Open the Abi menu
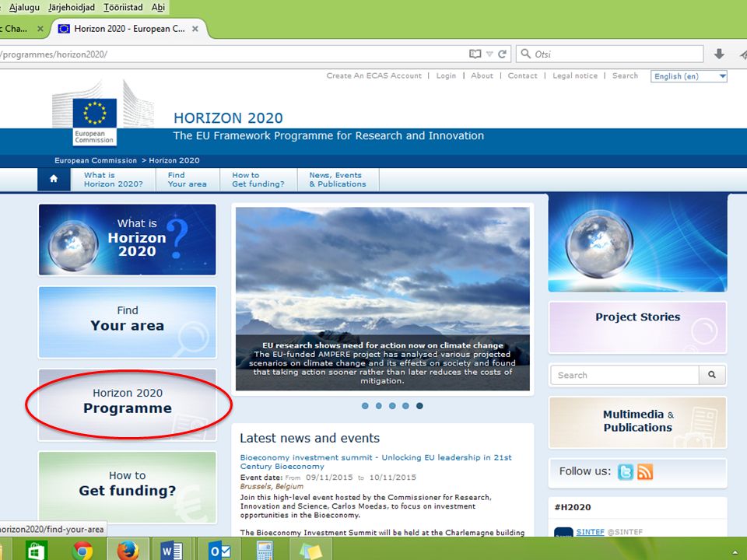The image size is (747, 560). (x=158, y=7)
